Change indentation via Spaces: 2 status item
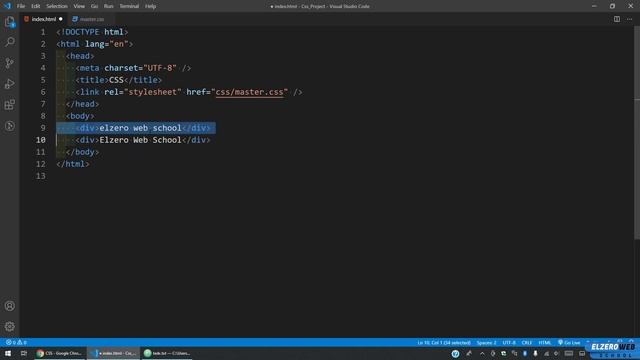The width and height of the screenshot is (640, 360). coord(487,342)
